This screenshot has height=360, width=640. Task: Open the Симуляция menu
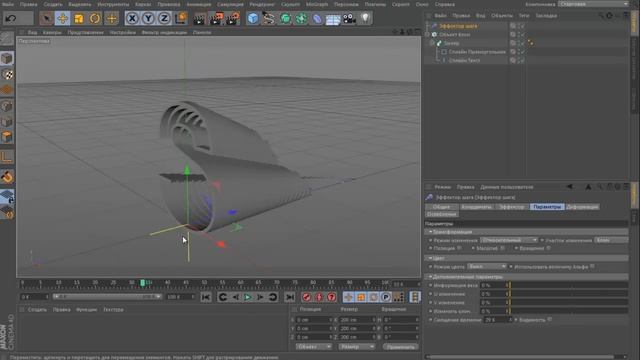[230, 4]
